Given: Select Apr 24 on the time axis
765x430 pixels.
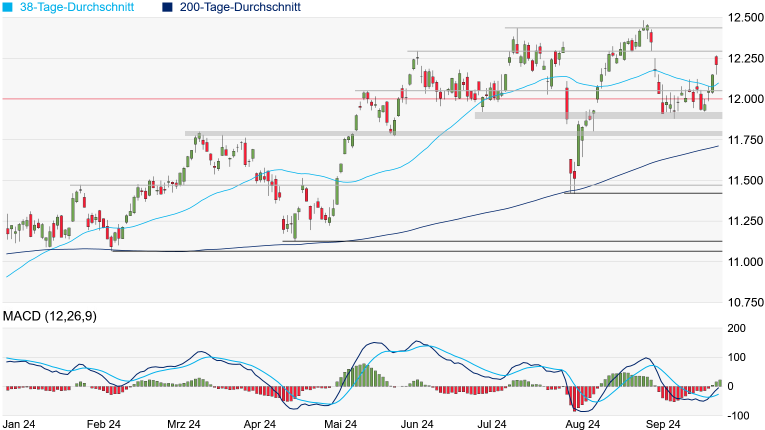Looking at the screenshot, I should tap(259, 423).
